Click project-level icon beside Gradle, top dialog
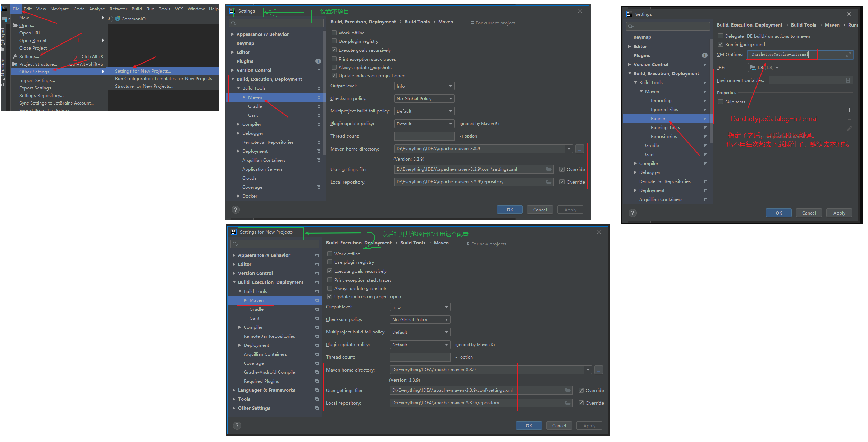 point(319,106)
